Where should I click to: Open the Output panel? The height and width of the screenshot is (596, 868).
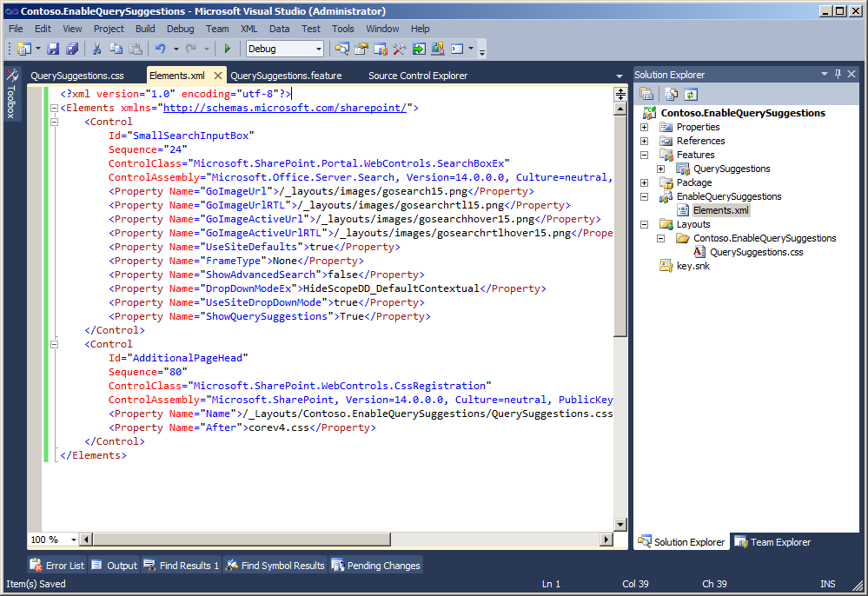point(115,566)
